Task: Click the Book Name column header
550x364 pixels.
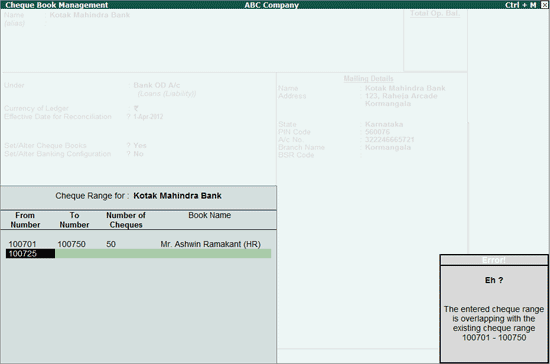Action: click(x=209, y=215)
